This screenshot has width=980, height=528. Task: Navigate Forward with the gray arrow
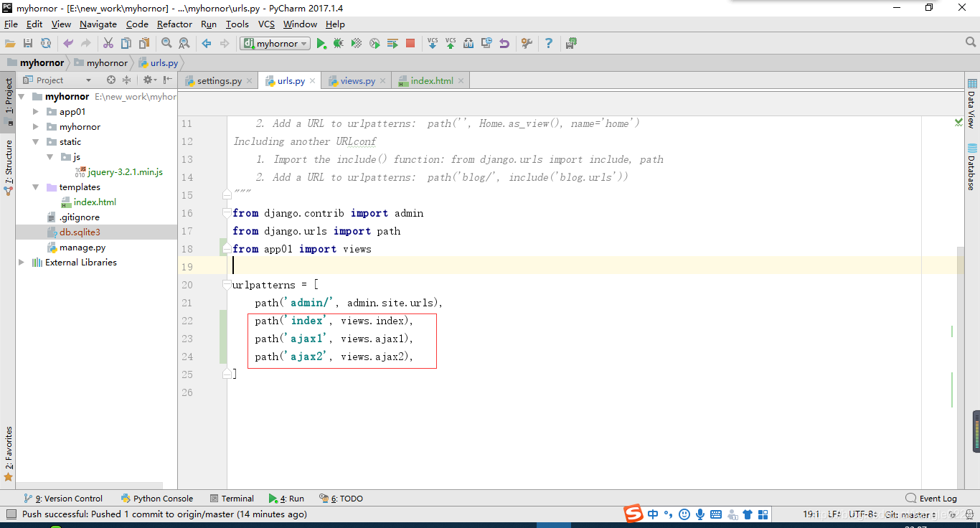click(225, 44)
